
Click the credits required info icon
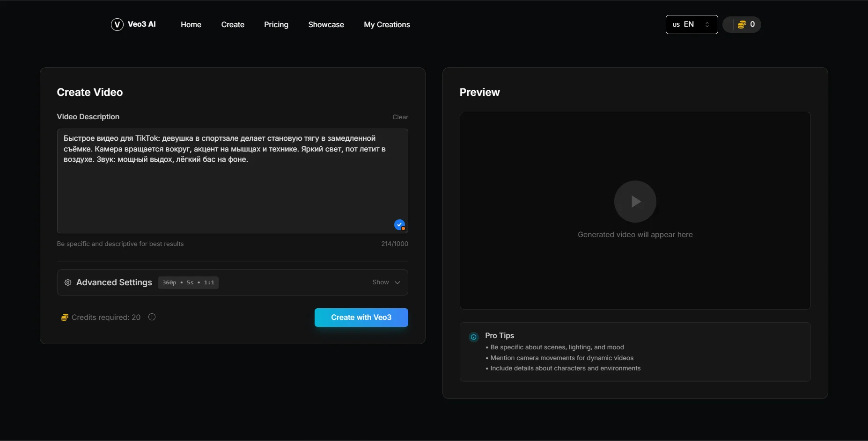pyautogui.click(x=152, y=317)
